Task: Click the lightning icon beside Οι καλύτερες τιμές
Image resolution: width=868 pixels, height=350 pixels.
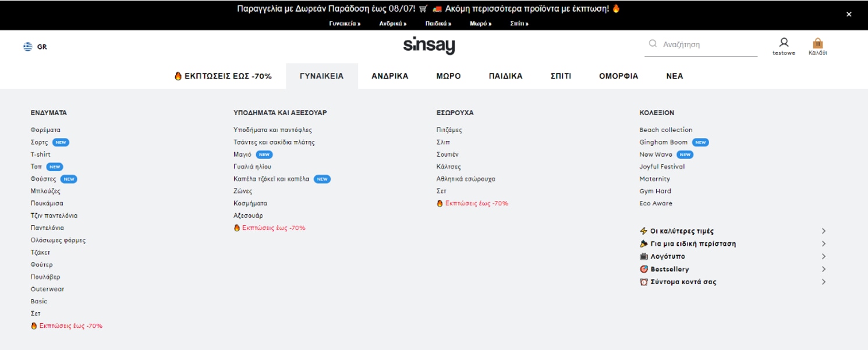Action: pyautogui.click(x=643, y=231)
